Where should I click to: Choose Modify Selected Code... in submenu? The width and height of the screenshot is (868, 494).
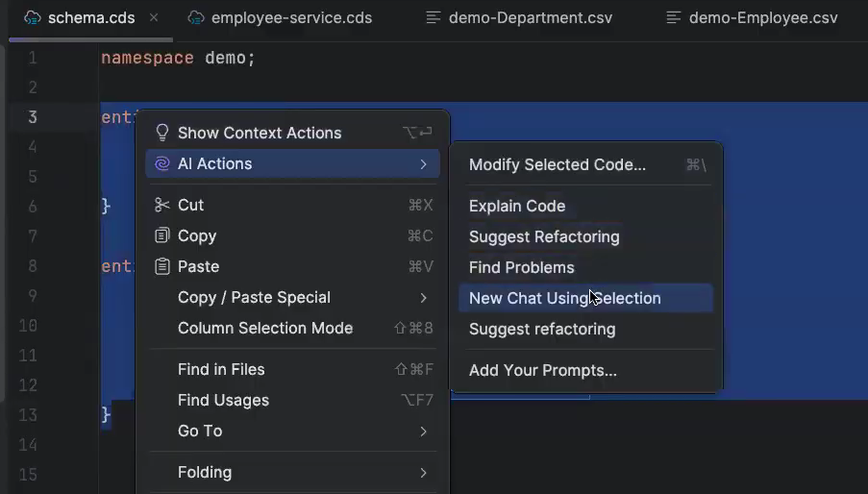[586, 165]
